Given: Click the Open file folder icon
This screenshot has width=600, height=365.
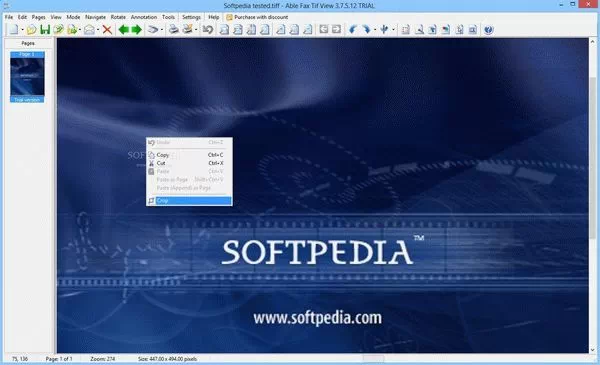Looking at the screenshot, I should pyautogui.click(x=31, y=29).
